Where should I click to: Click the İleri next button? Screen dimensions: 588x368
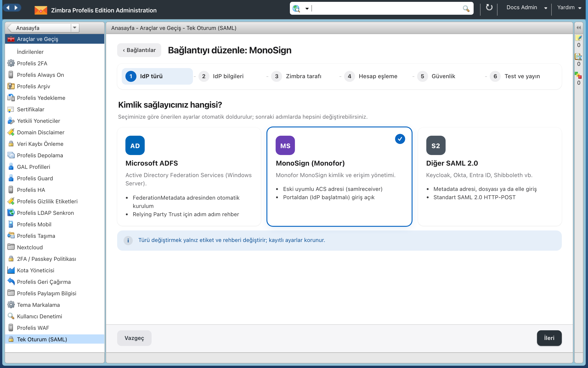549,338
